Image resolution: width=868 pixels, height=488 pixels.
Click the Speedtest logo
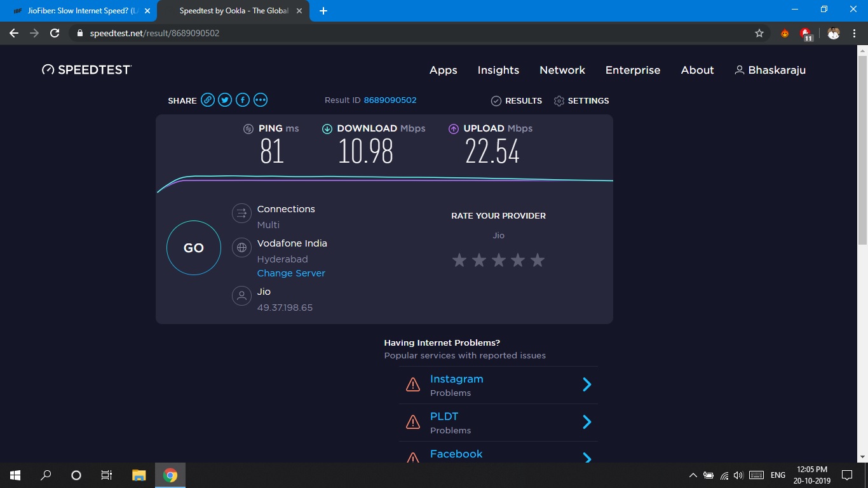click(x=86, y=70)
